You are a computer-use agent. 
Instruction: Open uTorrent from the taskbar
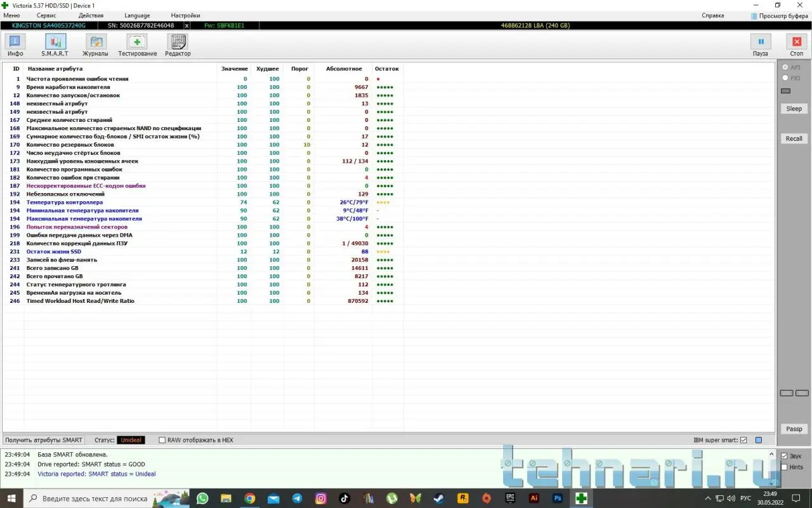392,498
